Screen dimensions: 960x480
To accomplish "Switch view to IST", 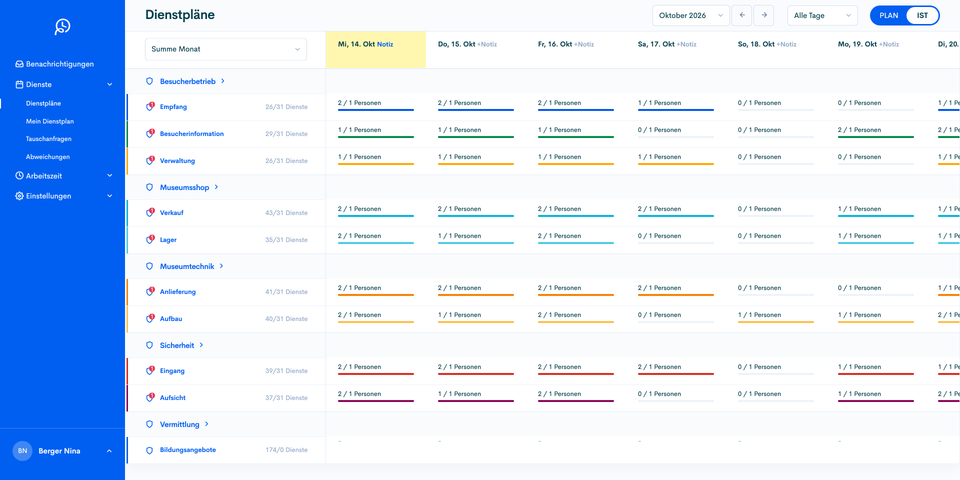I will pos(922,15).
